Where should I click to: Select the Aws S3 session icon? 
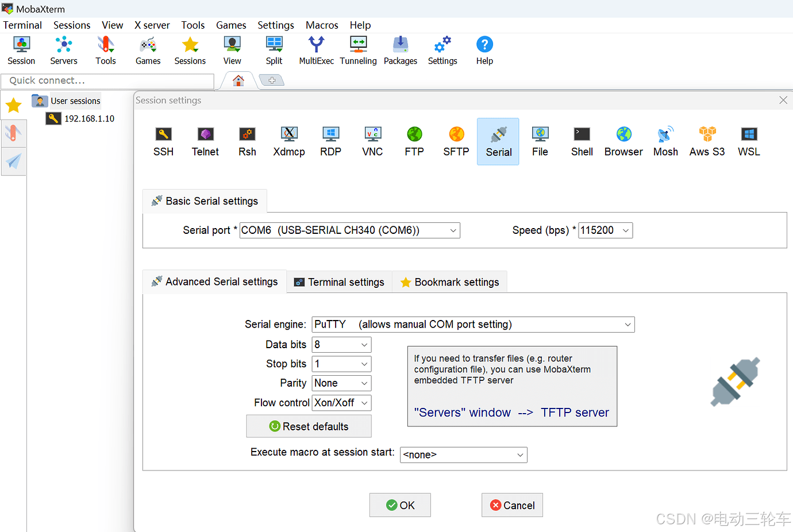click(x=707, y=142)
